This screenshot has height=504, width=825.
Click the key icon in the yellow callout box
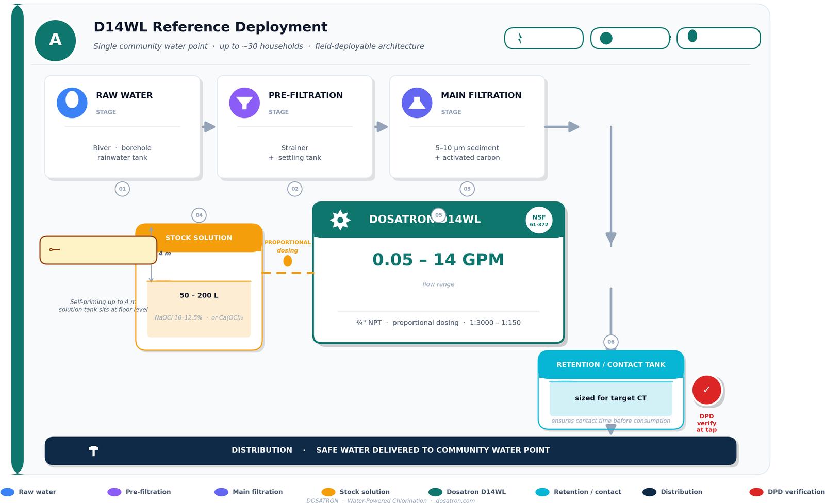[54, 250]
